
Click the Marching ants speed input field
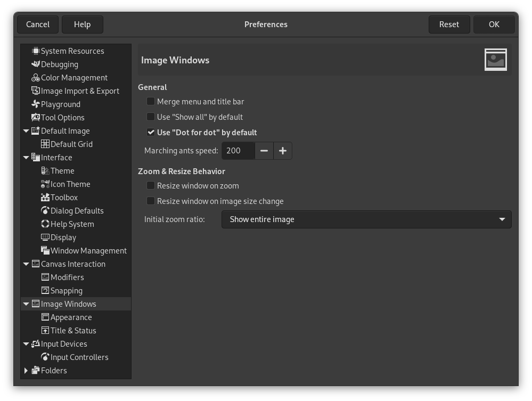click(x=238, y=151)
